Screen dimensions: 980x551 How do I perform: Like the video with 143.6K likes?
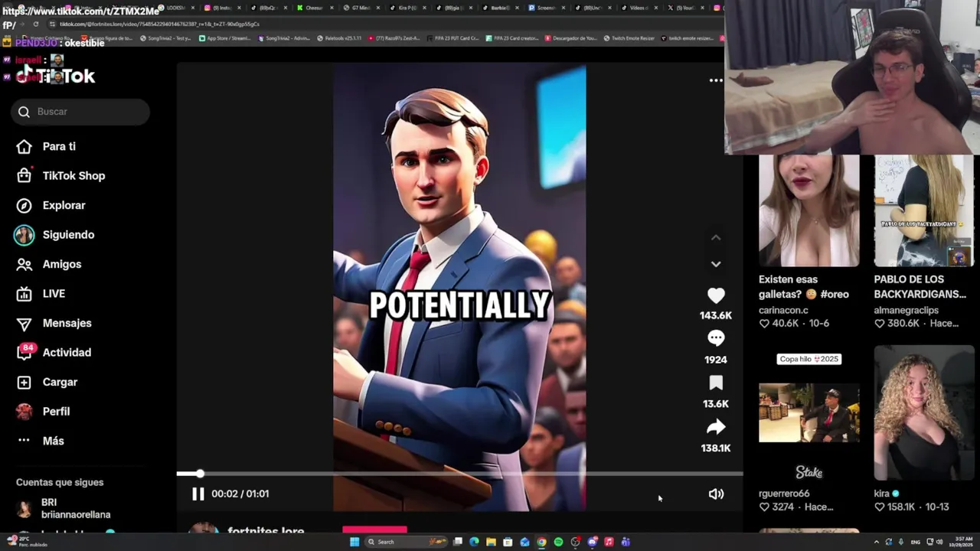(x=716, y=295)
